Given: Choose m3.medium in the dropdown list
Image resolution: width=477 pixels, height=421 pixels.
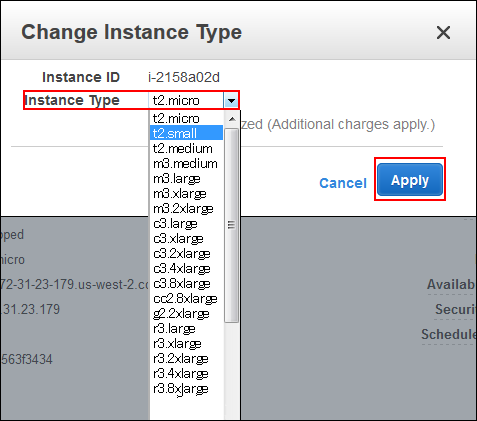Looking at the screenshot, I should 186,163.
